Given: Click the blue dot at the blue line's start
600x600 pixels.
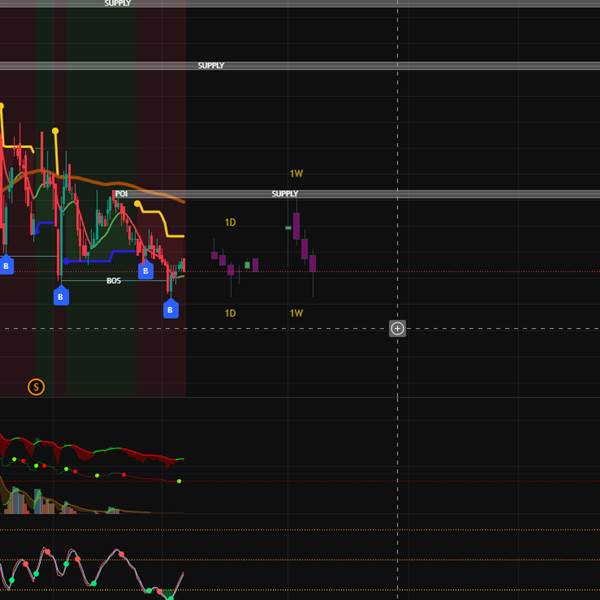Looking at the screenshot, I should [66, 261].
